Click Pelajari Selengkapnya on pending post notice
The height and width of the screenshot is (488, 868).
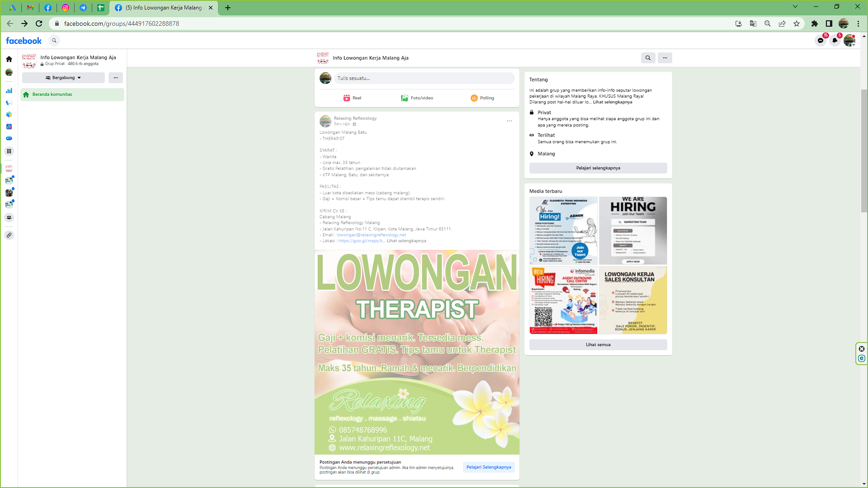click(489, 467)
